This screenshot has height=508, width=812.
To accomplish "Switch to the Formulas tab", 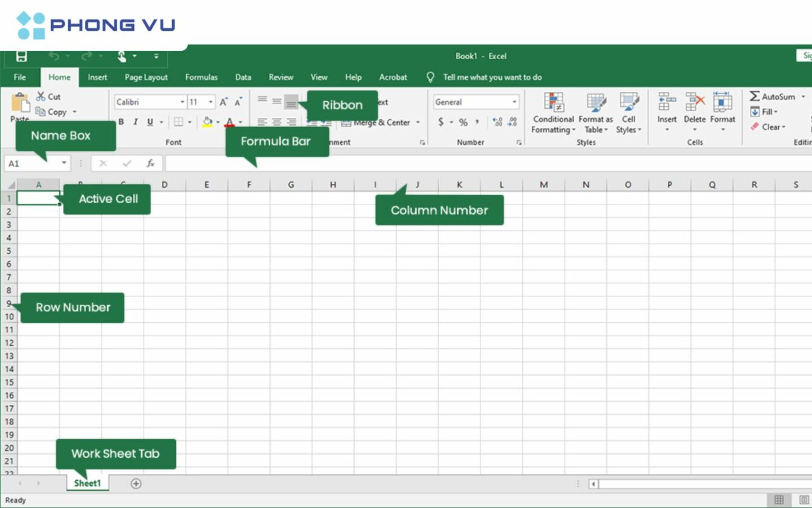I will click(x=201, y=77).
